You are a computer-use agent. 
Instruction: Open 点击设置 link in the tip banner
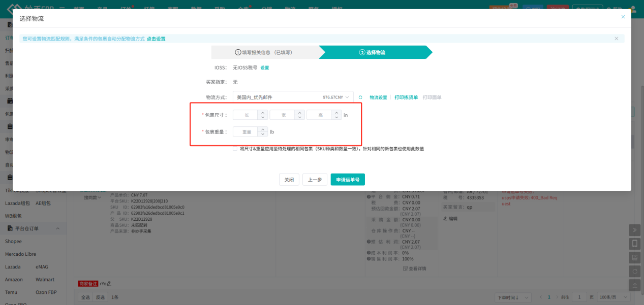pos(156,39)
